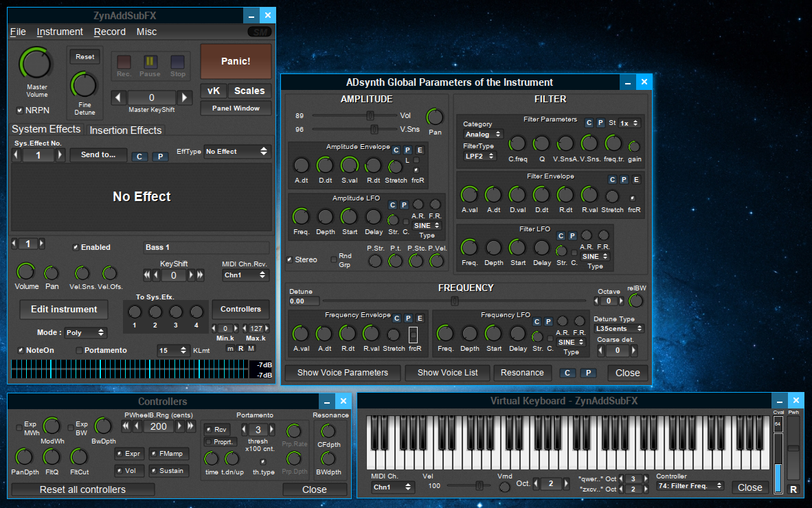Adjust the Master Volume knob
The width and height of the screenshot is (812, 508).
pyautogui.click(x=36, y=64)
